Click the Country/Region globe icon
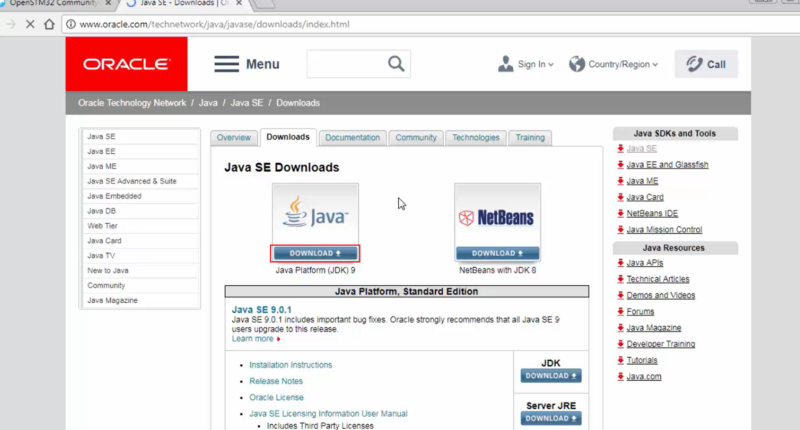800x430 pixels. 577,64
